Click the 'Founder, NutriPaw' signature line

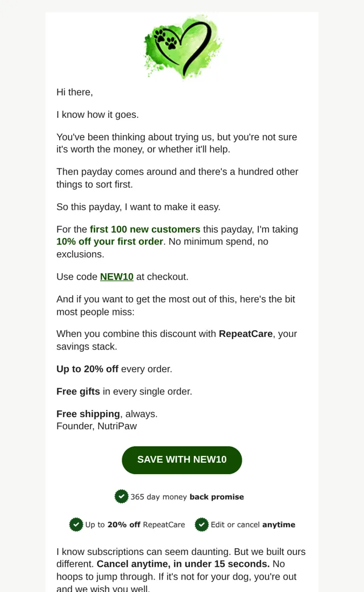[x=97, y=426]
